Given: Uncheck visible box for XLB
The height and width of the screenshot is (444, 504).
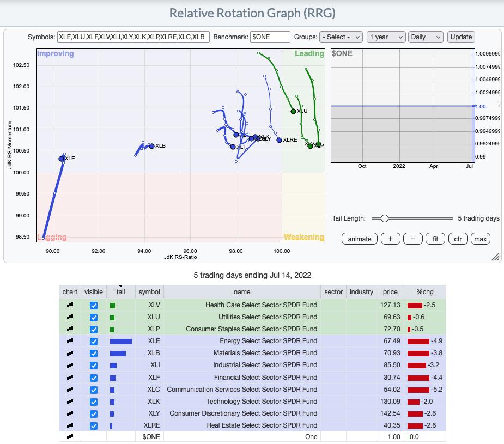Looking at the screenshot, I should pos(94,354).
